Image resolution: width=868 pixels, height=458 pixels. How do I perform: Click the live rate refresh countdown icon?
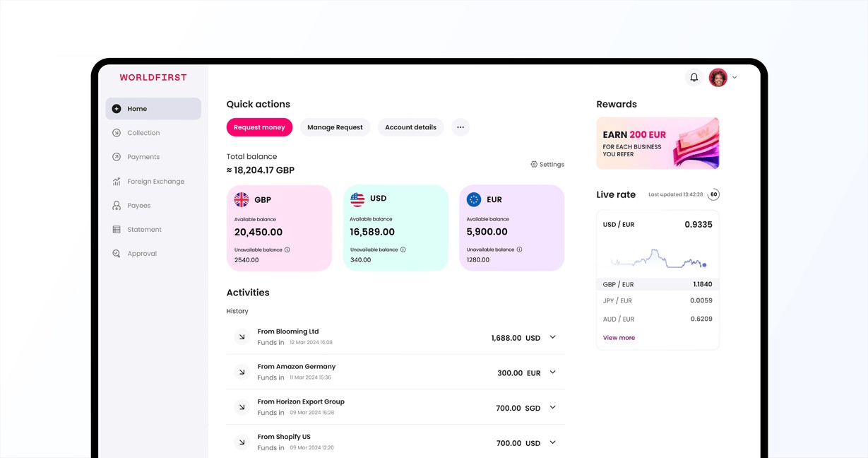(x=713, y=194)
